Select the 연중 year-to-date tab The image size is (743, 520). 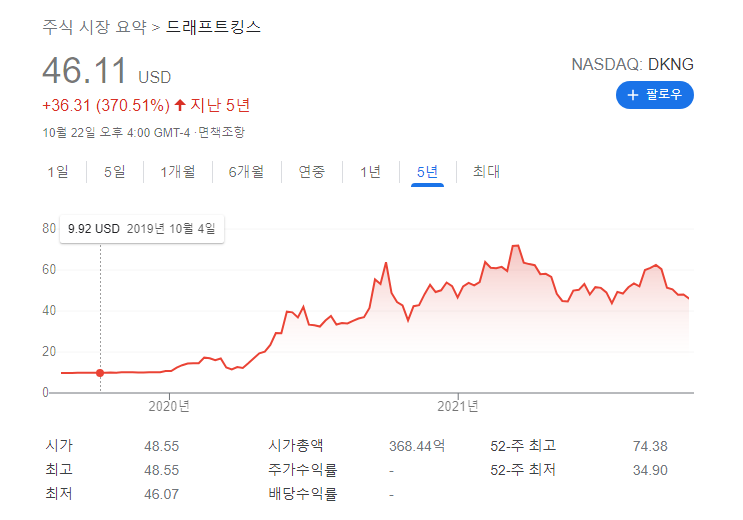pos(311,172)
